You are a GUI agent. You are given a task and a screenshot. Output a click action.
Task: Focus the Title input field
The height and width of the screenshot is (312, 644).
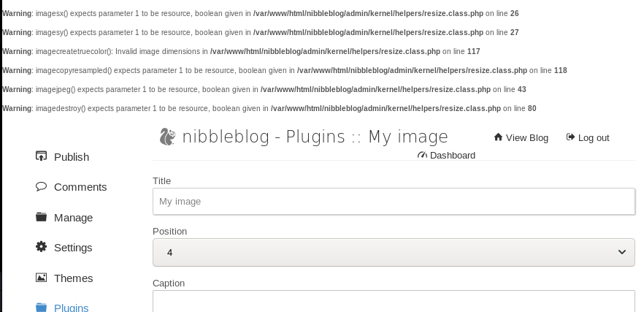click(x=394, y=202)
